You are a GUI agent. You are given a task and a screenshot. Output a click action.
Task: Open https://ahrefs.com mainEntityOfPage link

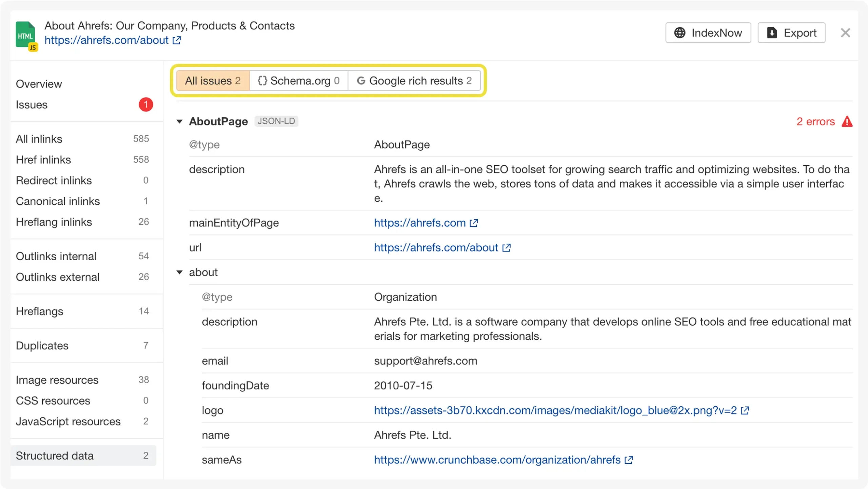click(x=420, y=223)
